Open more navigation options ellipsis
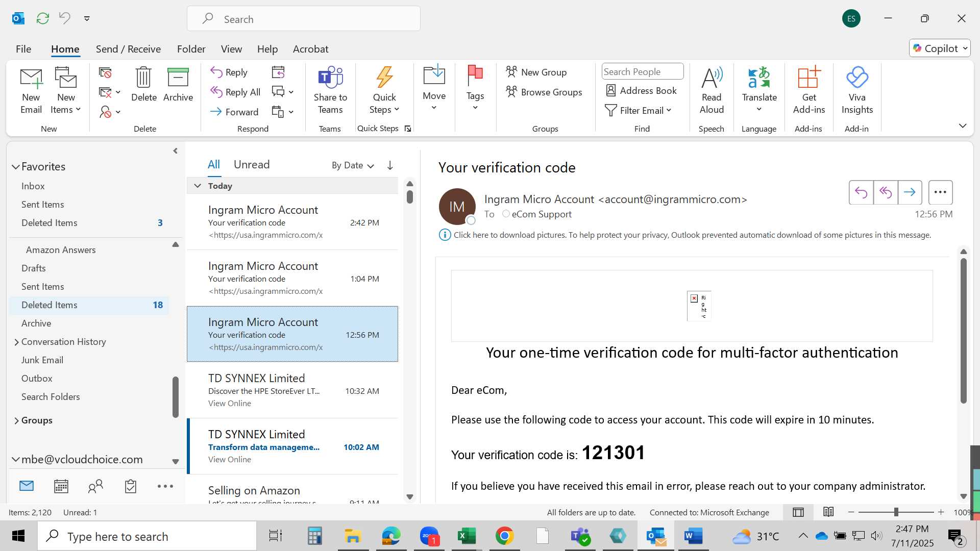The image size is (980, 551). coord(165,486)
